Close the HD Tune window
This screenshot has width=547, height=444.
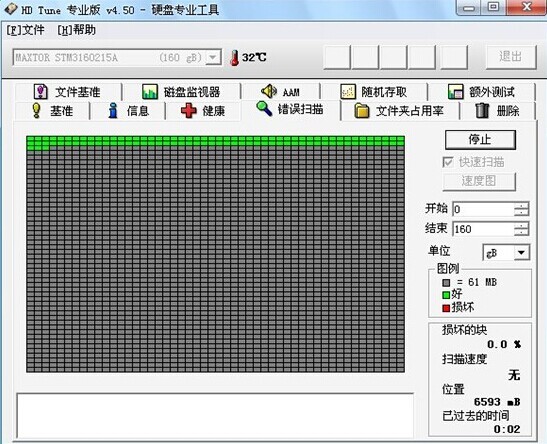pos(526,7)
